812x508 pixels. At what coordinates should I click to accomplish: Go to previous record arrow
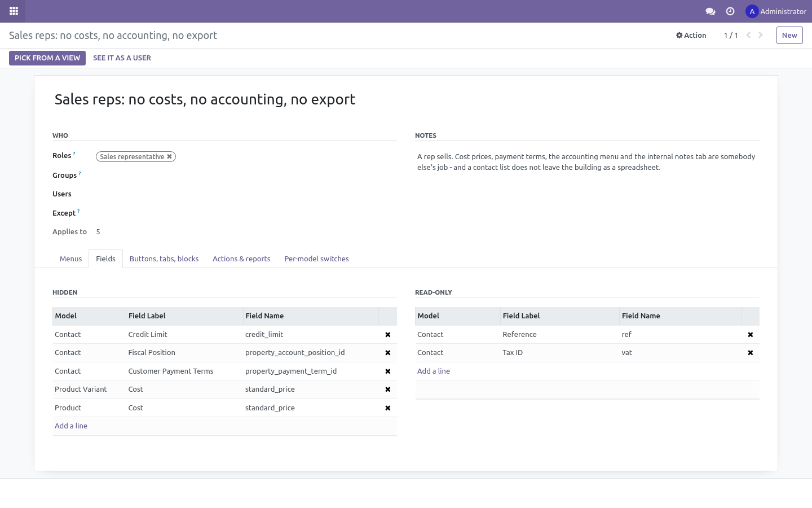click(x=748, y=35)
